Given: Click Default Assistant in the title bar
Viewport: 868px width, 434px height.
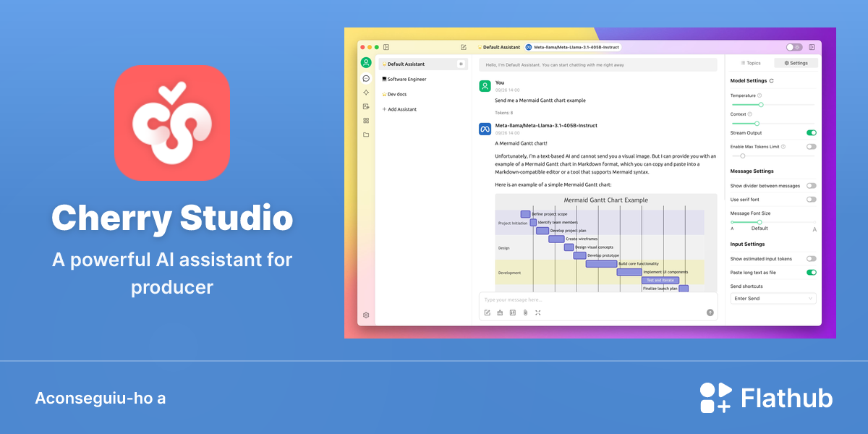Looking at the screenshot, I should [499, 47].
